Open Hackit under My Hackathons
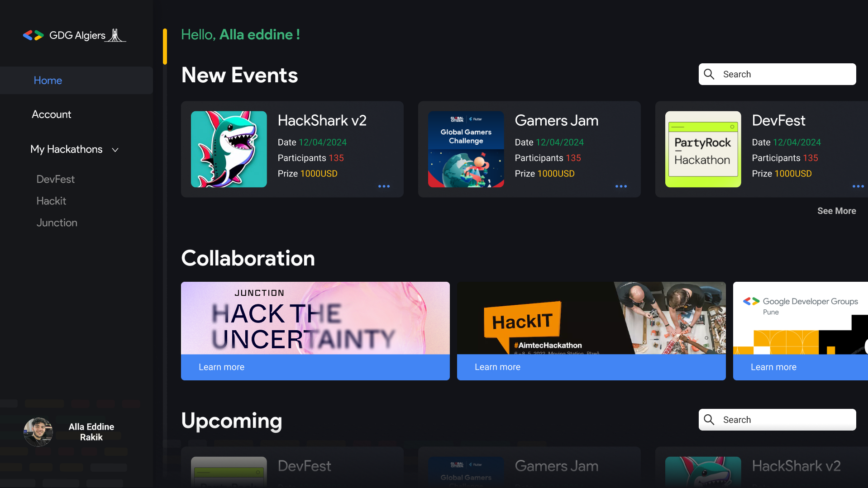Screen dimensions: 868x488 [x=51, y=201]
